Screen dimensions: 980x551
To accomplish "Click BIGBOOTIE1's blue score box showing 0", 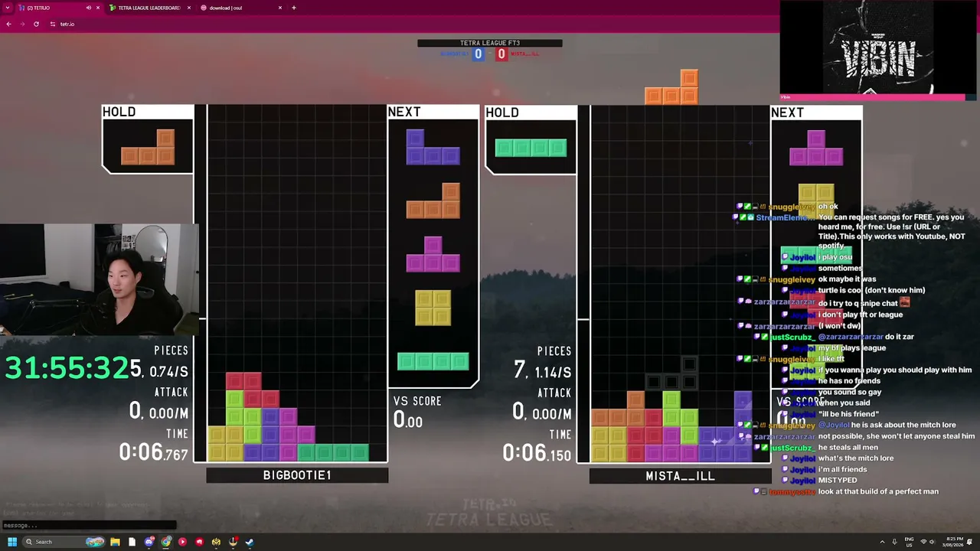I will (478, 54).
